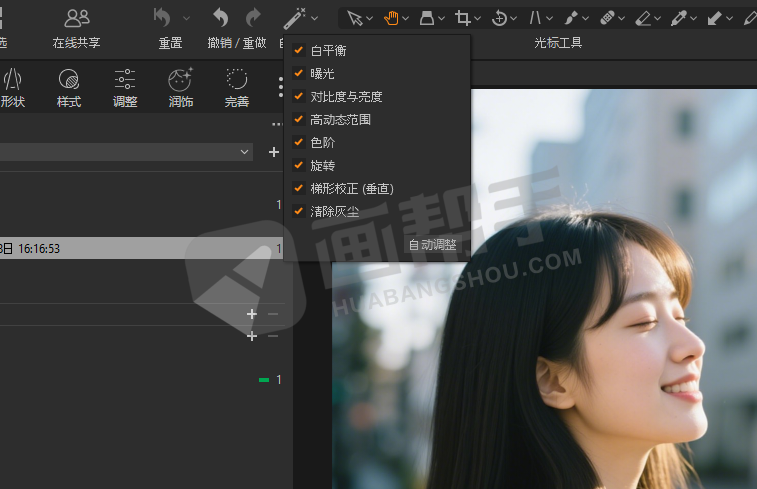The height and width of the screenshot is (489, 757).
Task: Uncheck 对比度与亮度 option
Action: coord(299,96)
